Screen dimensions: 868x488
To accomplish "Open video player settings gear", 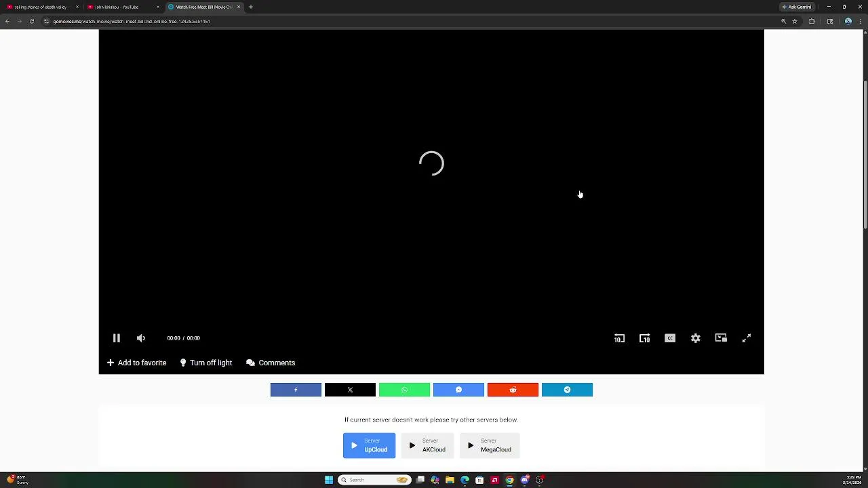I will (x=695, y=338).
